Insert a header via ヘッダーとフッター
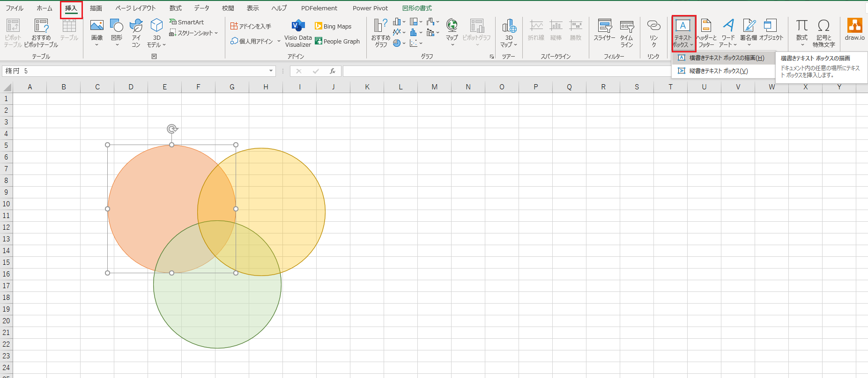 tap(706, 32)
